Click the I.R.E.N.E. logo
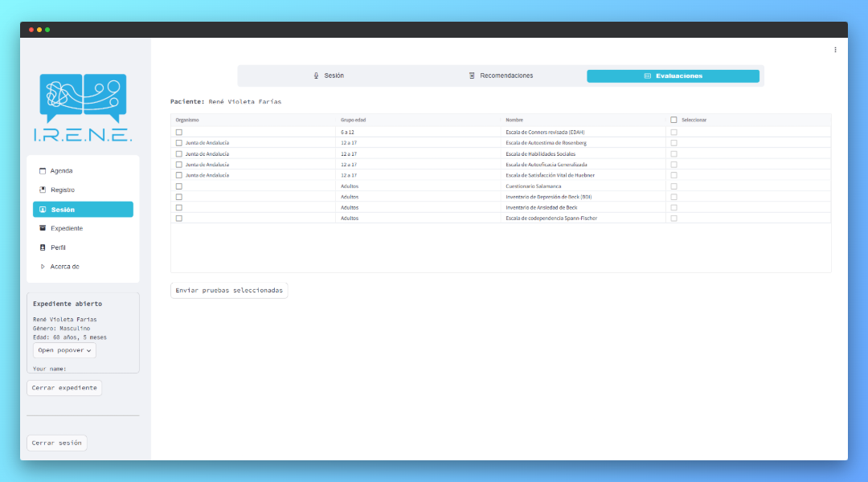The width and height of the screenshot is (868, 482). point(83,108)
